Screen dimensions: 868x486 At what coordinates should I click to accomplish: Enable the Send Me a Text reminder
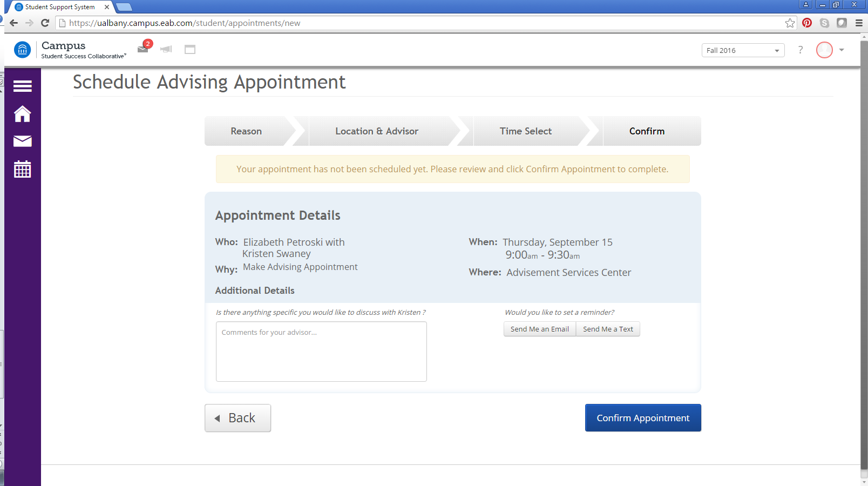click(x=608, y=329)
